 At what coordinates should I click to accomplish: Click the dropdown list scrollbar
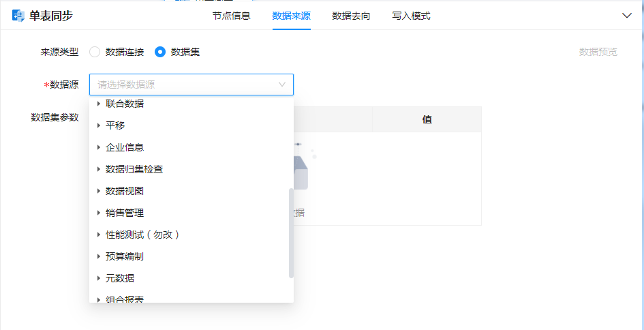tap(291, 233)
